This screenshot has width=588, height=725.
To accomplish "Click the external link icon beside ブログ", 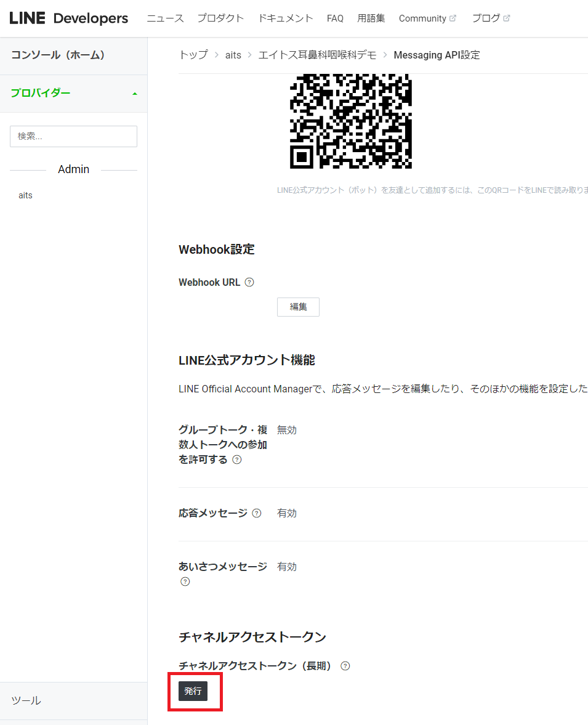I will (507, 18).
